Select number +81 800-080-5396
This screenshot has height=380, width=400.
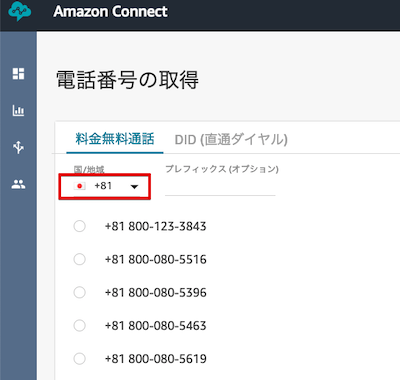[x=79, y=292]
